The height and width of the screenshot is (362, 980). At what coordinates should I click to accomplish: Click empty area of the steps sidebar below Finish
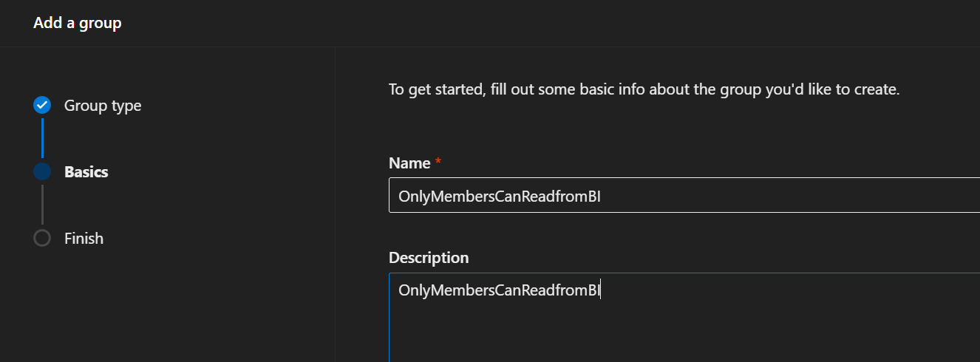167,310
